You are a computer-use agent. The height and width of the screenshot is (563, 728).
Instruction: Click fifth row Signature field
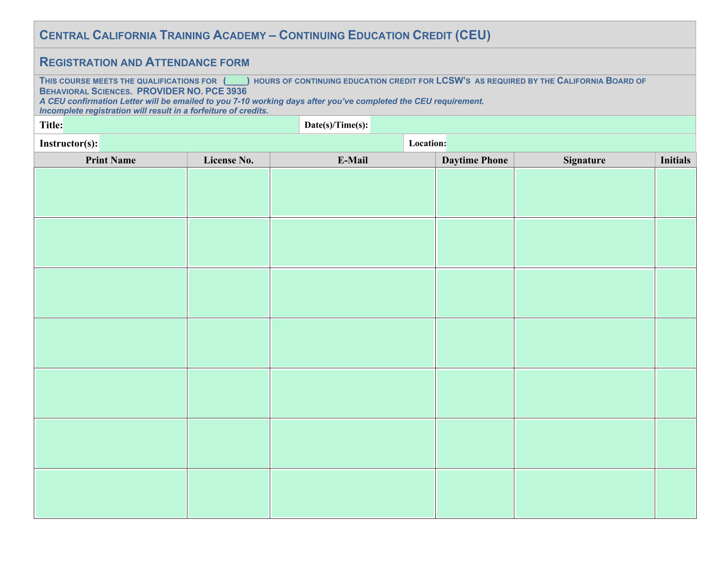[585, 393]
